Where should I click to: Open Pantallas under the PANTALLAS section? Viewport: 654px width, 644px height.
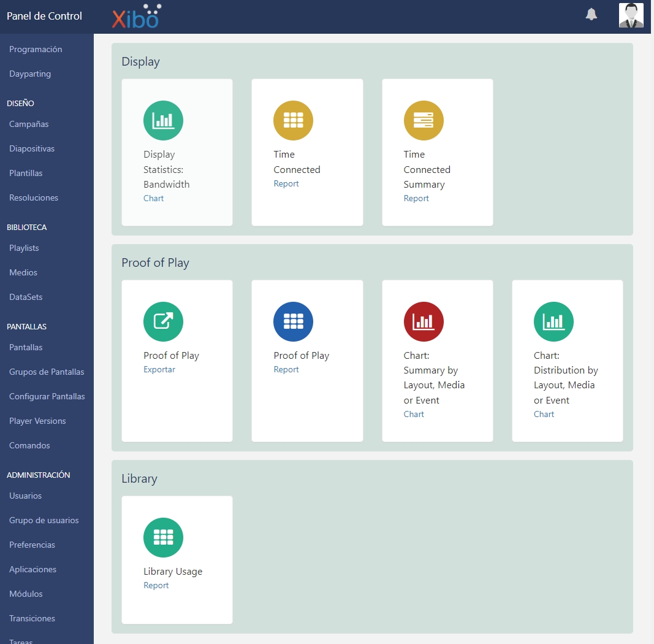click(26, 347)
